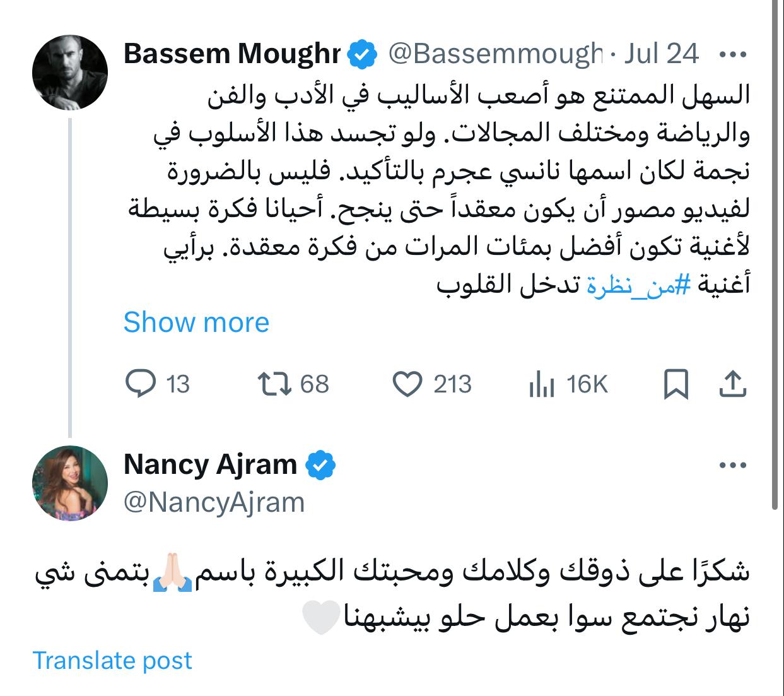Viewport: 784px width, 696px height.
Task: Open Bassem Moughr's profile picture
Action: [70, 73]
